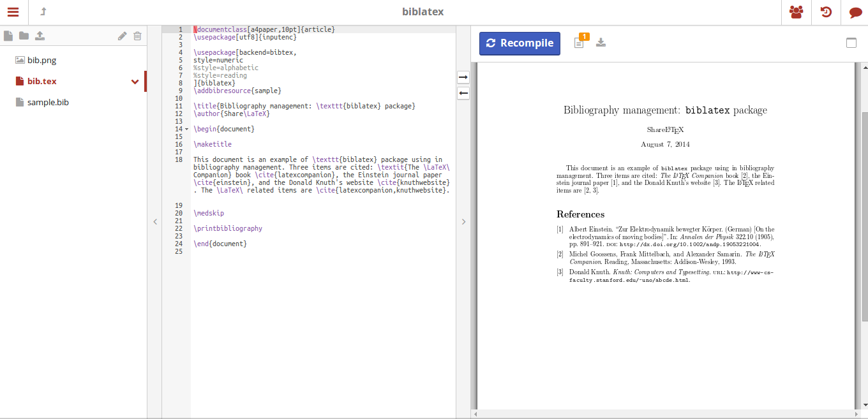
Task: Delete the file using the trash icon
Action: tap(137, 36)
